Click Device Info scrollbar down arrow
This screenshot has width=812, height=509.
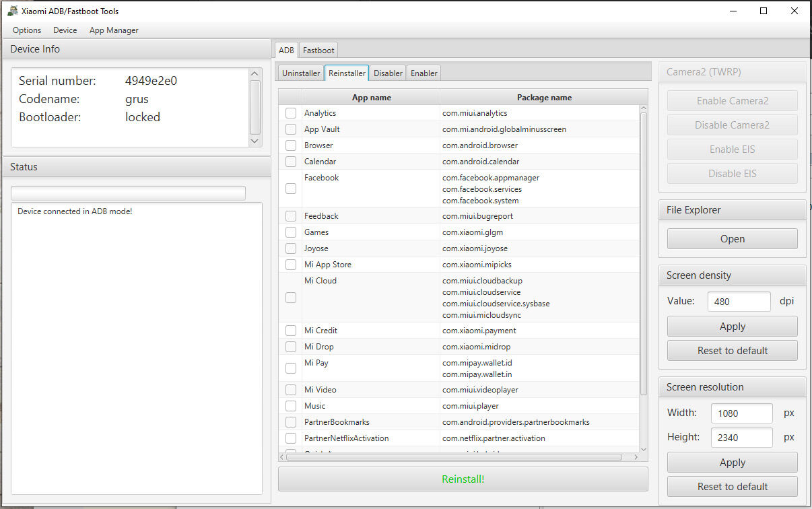[255, 141]
